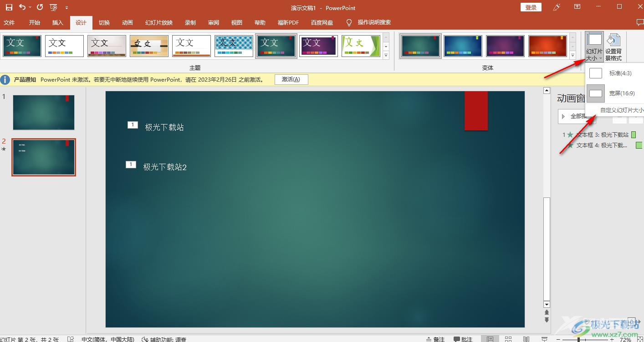This screenshot has width=644, height=342.
Task: Open the 百度网盘 ribbon tab
Action: [x=322, y=22]
